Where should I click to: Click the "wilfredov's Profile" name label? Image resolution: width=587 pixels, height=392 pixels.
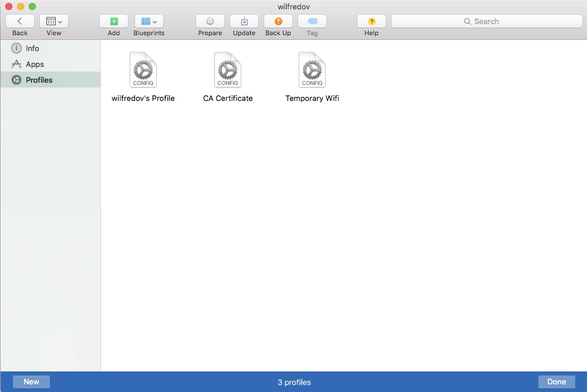pos(143,98)
